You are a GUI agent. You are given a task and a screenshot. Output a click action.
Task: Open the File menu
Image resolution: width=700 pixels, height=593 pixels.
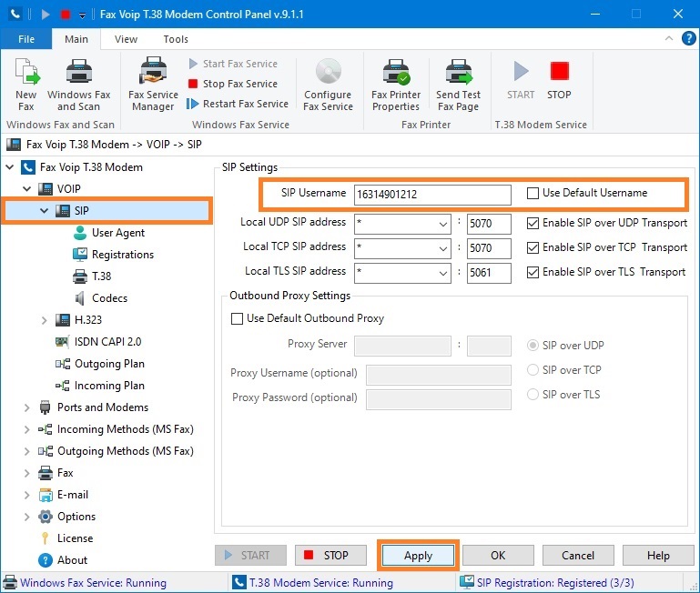(26, 39)
